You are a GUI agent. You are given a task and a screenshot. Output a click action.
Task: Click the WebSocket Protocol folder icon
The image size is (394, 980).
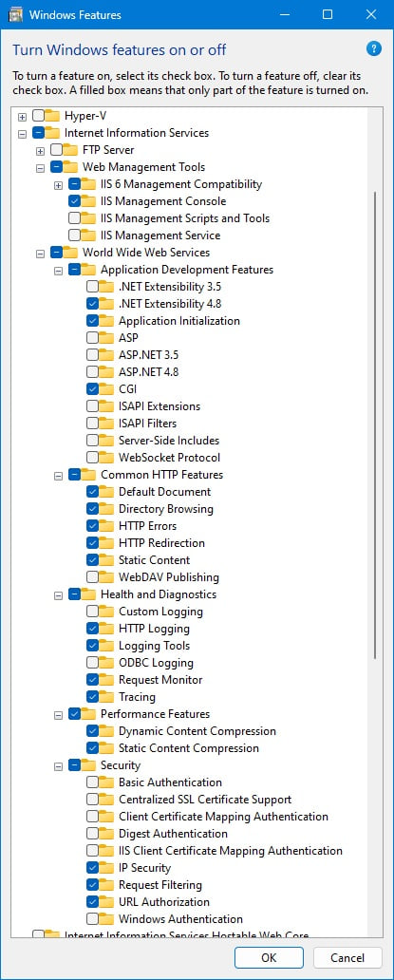point(106,458)
